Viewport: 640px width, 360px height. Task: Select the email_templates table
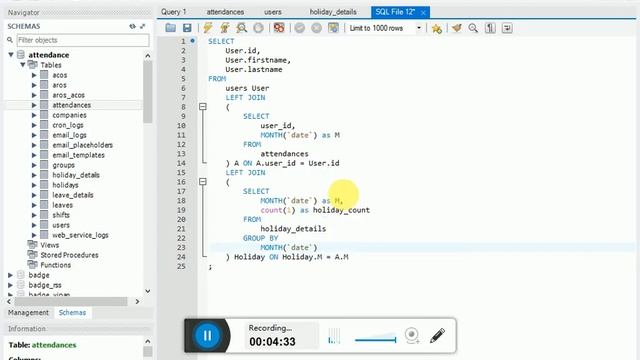pyautogui.click(x=78, y=155)
